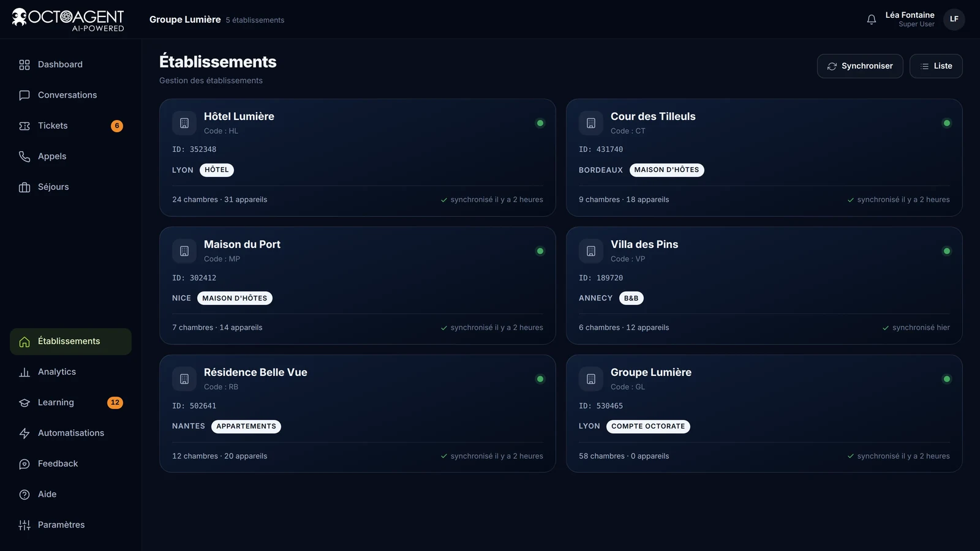
Task: Click the COMPTE OCTORATE tag
Action: coord(648,427)
